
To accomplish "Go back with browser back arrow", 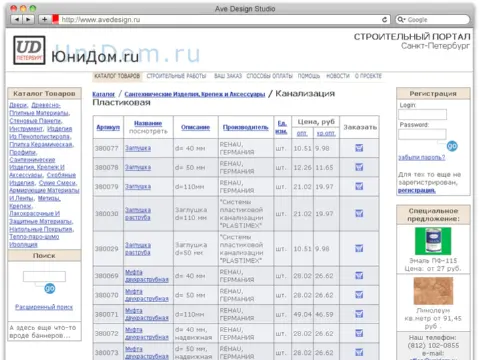I will tap(17, 20).
